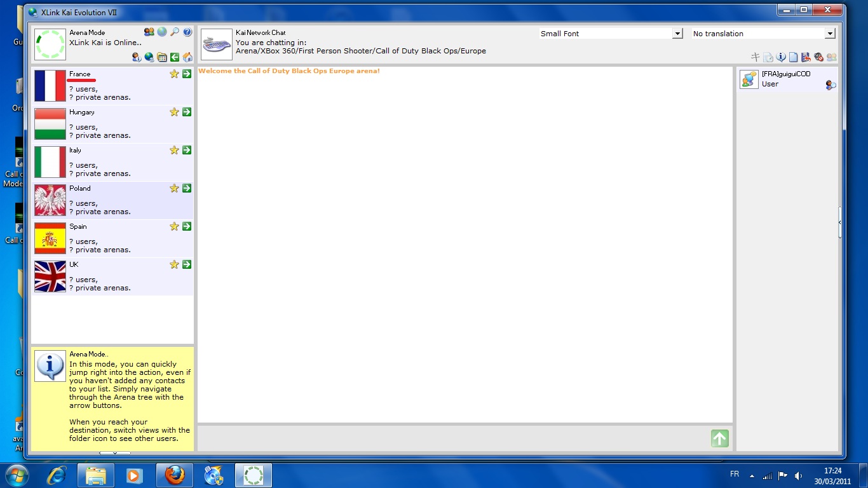This screenshot has height=488, width=868.
Task: Switch views with the folder icon
Action: click(162, 57)
